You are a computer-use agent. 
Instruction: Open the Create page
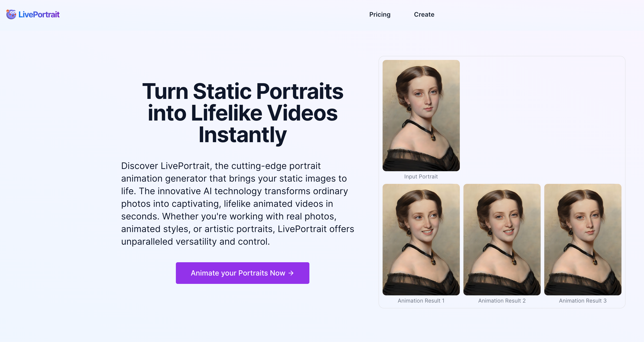[x=424, y=14]
